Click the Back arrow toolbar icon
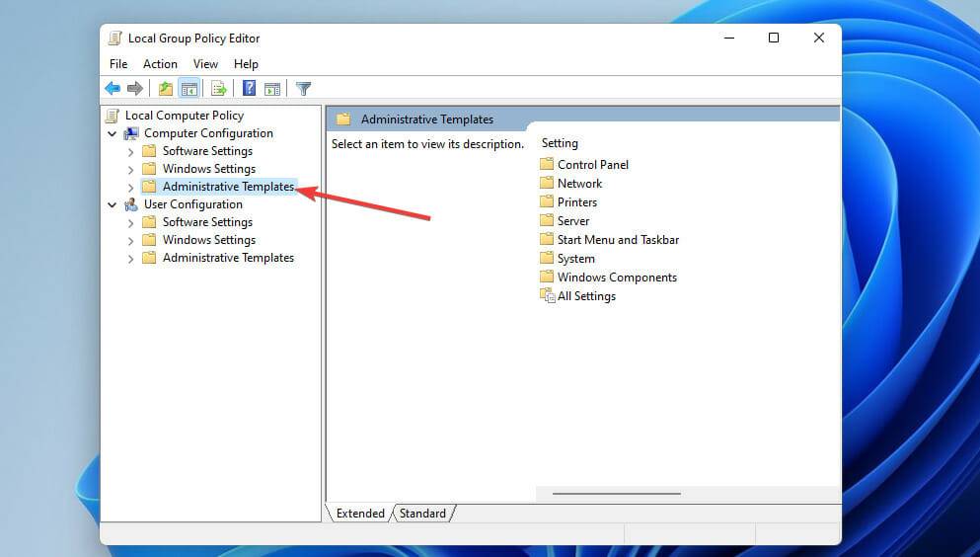980x557 pixels. click(x=113, y=89)
